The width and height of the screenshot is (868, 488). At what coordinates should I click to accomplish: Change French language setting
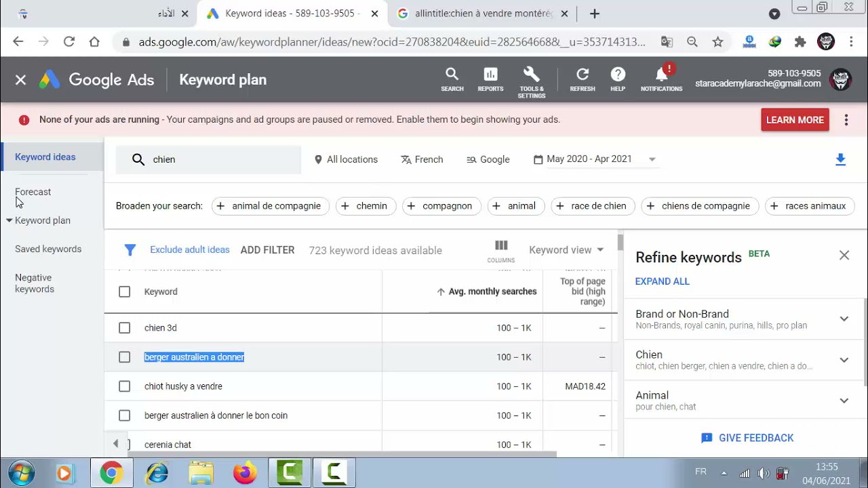pos(422,160)
